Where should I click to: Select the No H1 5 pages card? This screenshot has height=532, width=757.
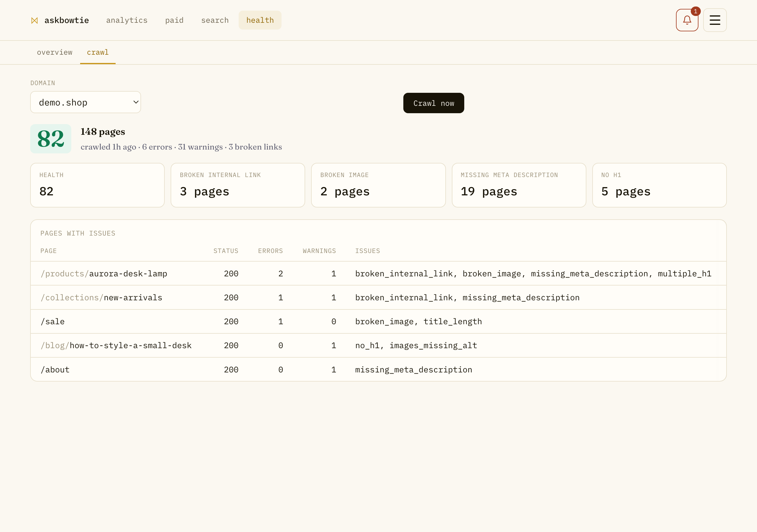pos(659,185)
